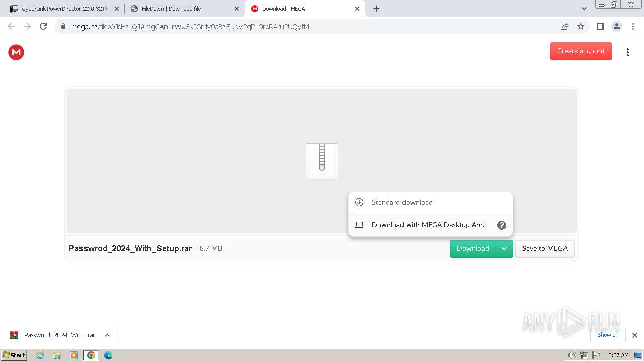The width and height of the screenshot is (644, 362).
Task: Click the 3:27 AM system clock
Action: coord(618,355)
